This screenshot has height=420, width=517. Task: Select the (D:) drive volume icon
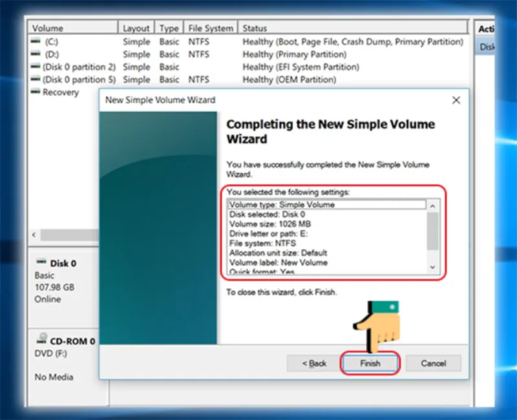pyautogui.click(x=36, y=54)
